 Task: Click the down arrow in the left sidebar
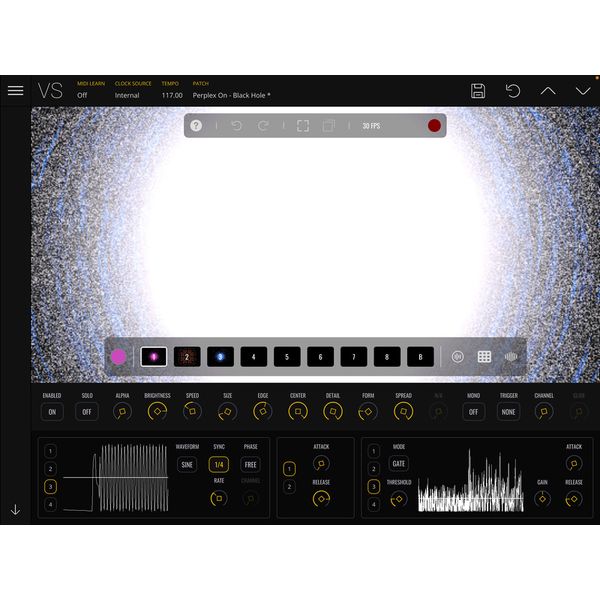(x=15, y=509)
